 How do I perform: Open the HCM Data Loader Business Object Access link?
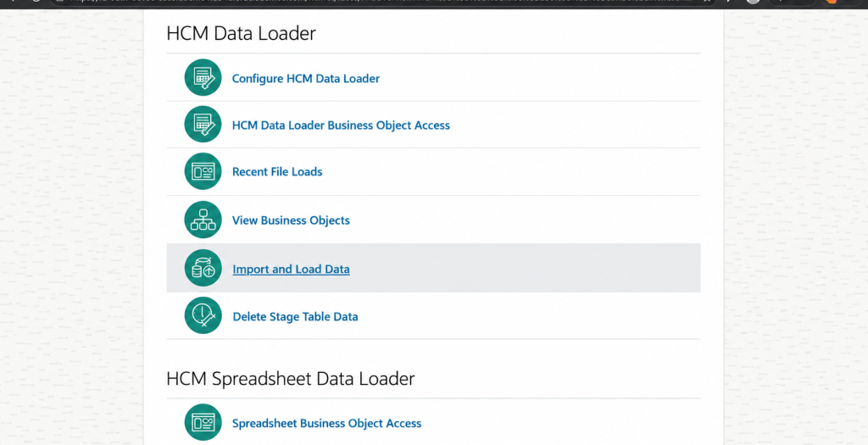tap(341, 125)
